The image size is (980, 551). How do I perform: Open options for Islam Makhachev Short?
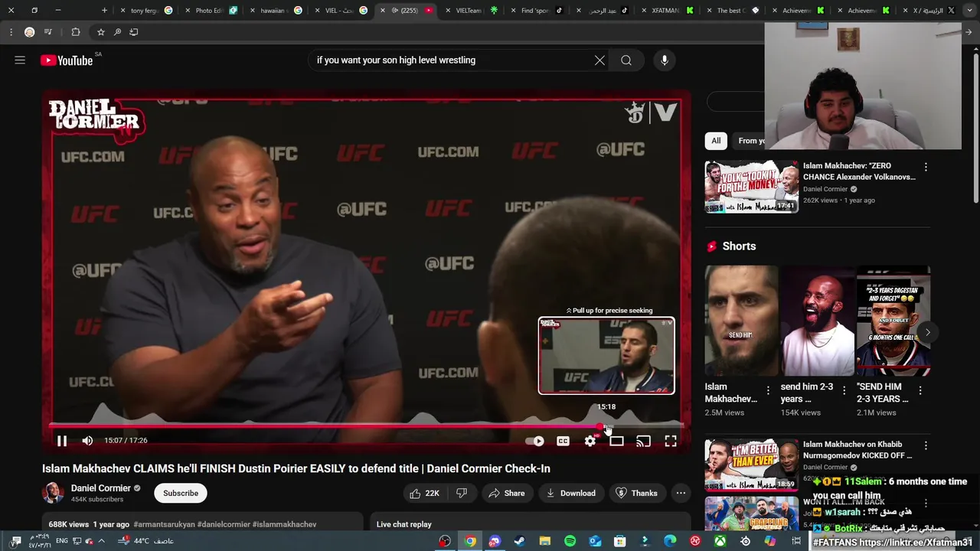pyautogui.click(x=768, y=391)
